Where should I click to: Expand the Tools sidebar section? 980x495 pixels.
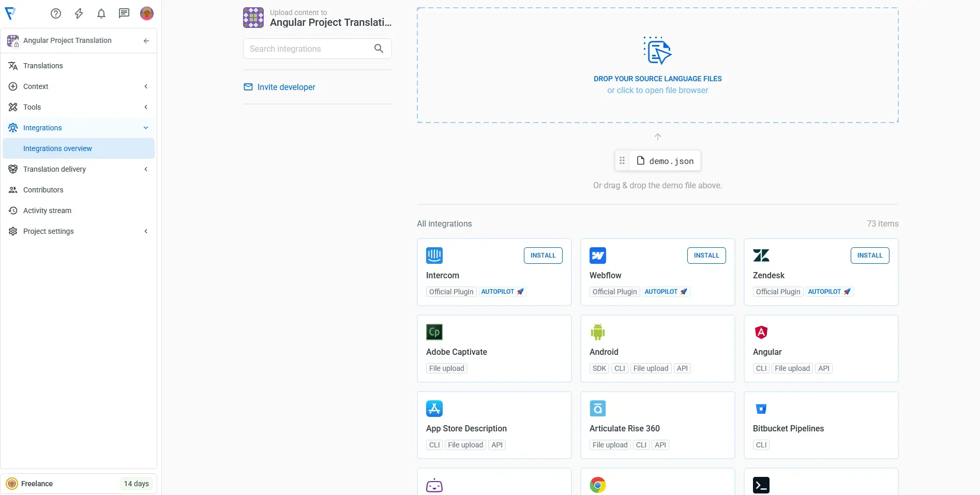click(146, 107)
